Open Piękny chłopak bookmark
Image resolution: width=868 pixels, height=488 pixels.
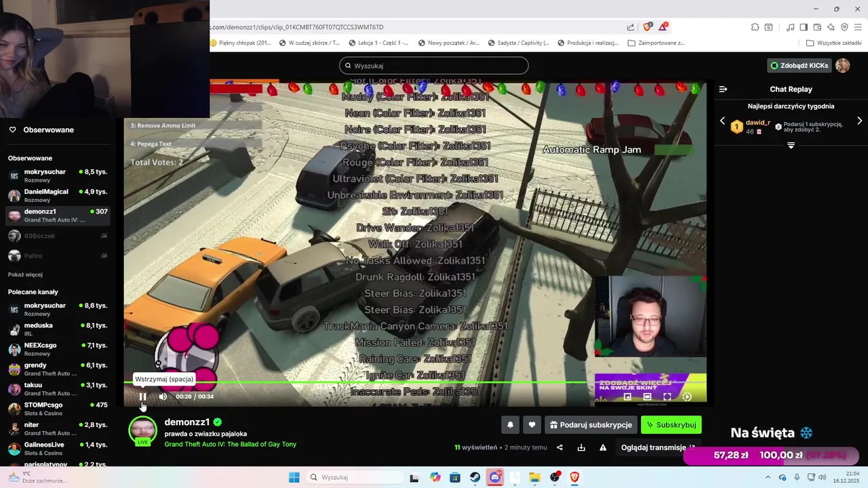coord(240,43)
